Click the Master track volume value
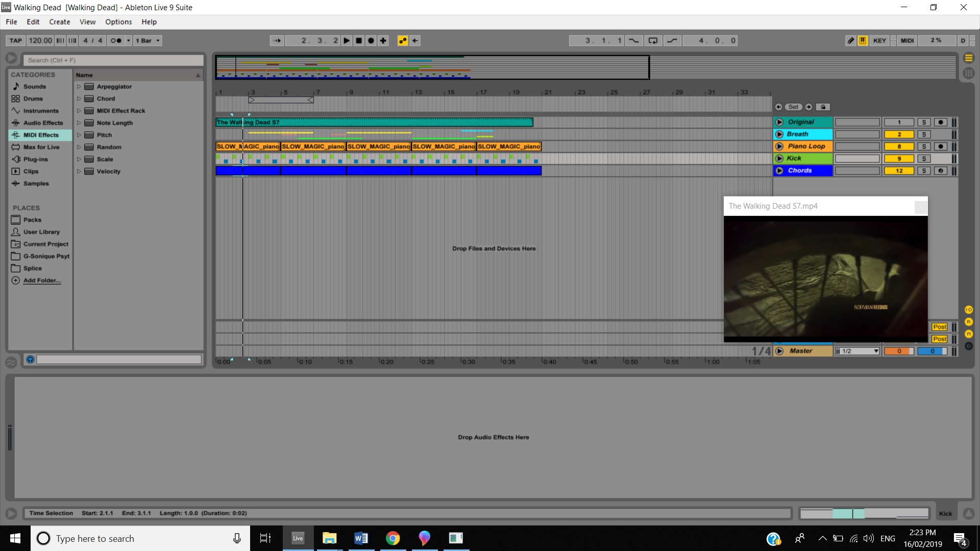 pyautogui.click(x=899, y=351)
